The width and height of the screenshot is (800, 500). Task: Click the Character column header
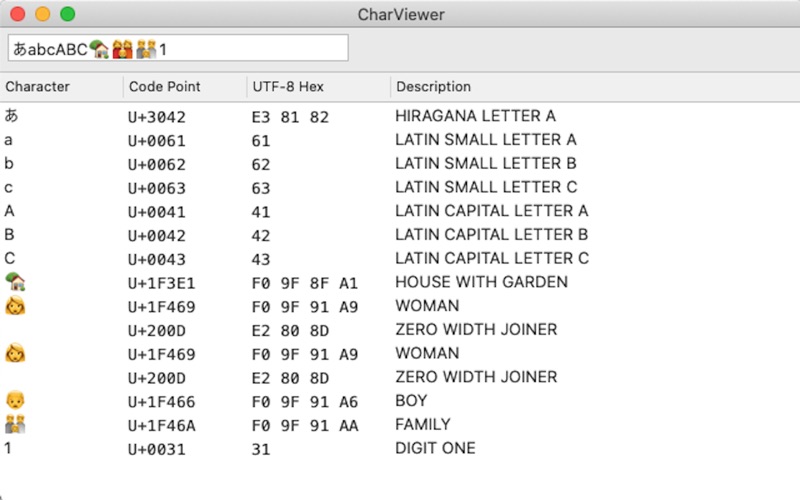tap(61, 87)
